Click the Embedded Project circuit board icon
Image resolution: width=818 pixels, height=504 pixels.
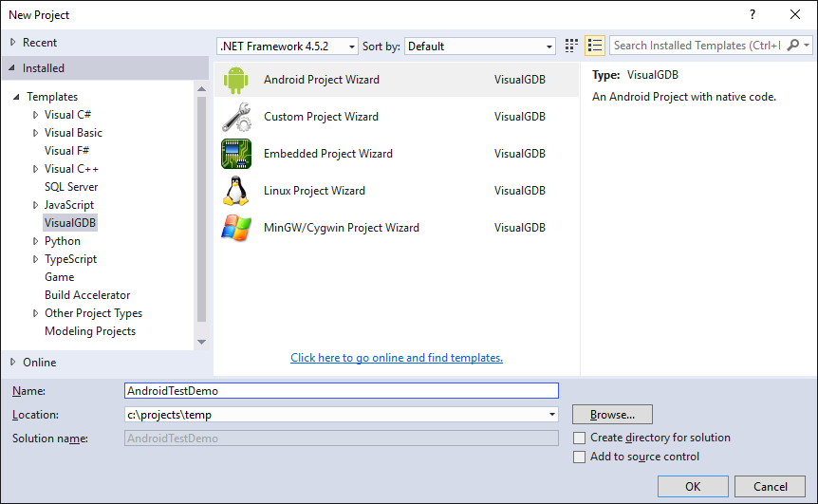[x=236, y=154]
